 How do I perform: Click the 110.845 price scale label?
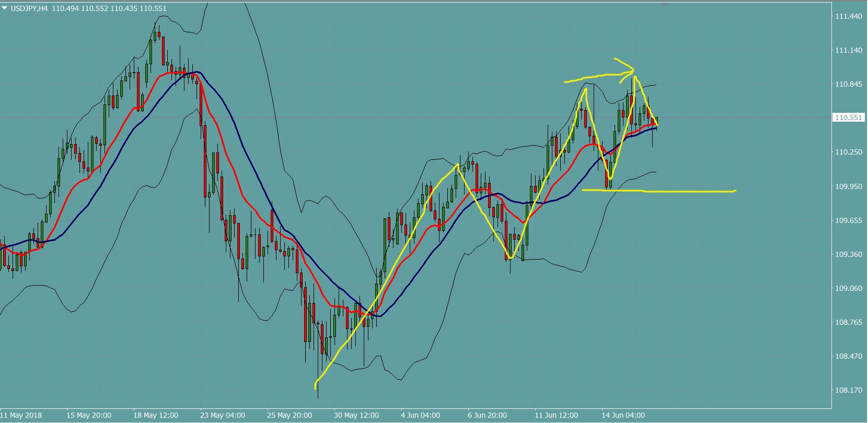click(848, 84)
